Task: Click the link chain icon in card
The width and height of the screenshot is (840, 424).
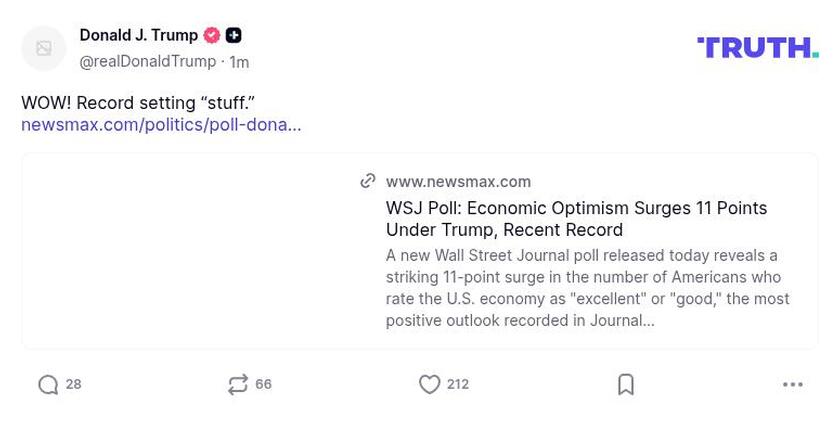Action: pos(368,181)
